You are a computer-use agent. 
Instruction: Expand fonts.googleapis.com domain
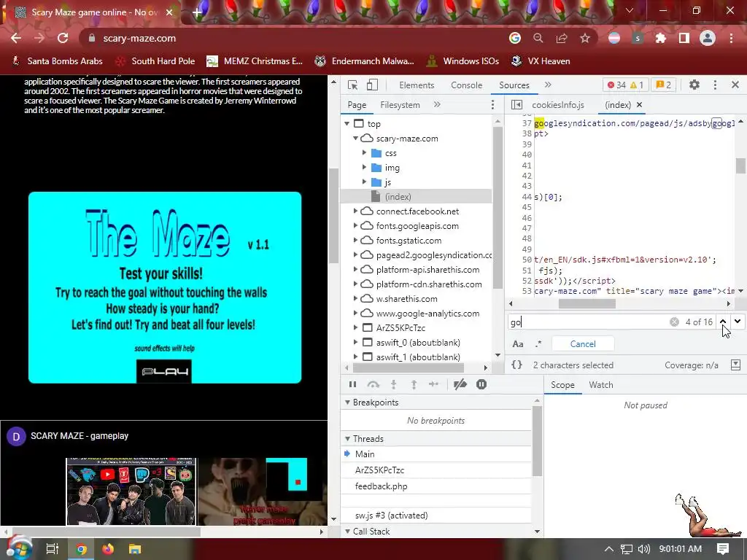click(355, 226)
